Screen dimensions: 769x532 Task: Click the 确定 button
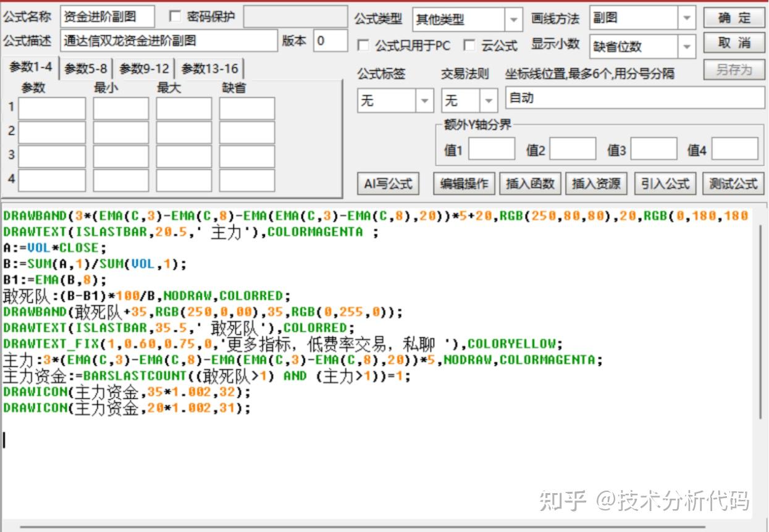[x=734, y=18]
